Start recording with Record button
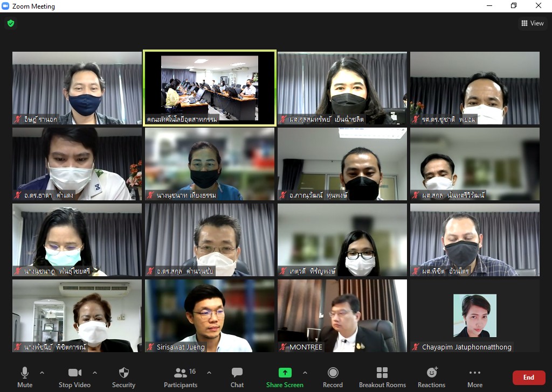The image size is (552, 392). 333,377
